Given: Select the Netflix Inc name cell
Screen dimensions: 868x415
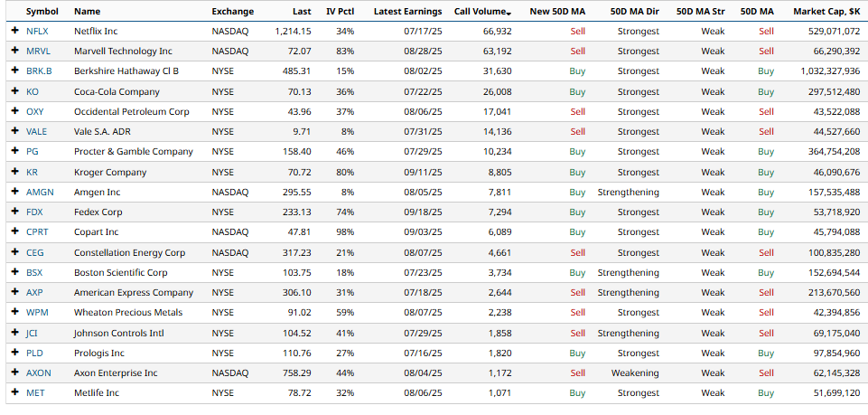Looking at the screenshot, I should (96, 31).
